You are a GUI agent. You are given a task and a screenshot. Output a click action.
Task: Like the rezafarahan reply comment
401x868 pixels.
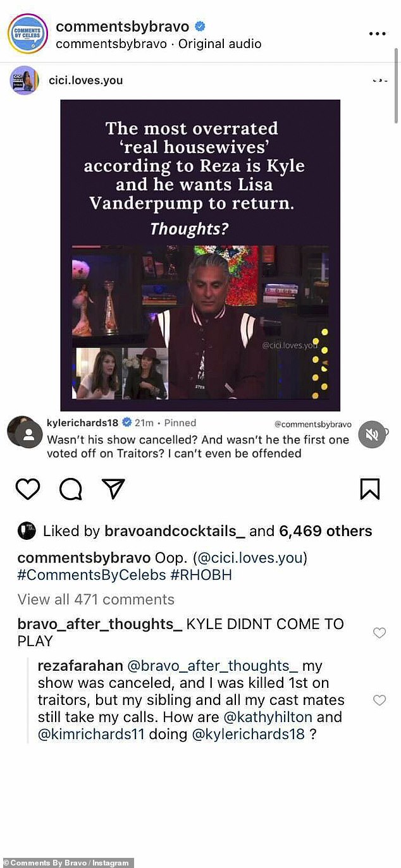379,700
